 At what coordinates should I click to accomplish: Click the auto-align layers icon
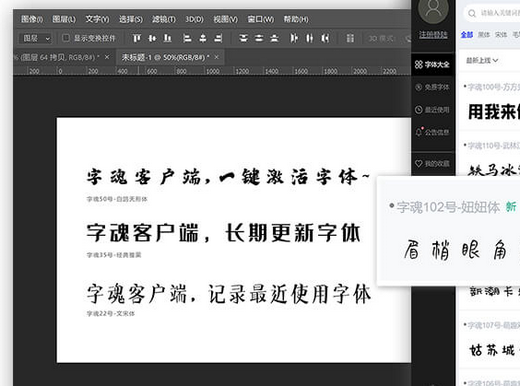click(x=350, y=38)
